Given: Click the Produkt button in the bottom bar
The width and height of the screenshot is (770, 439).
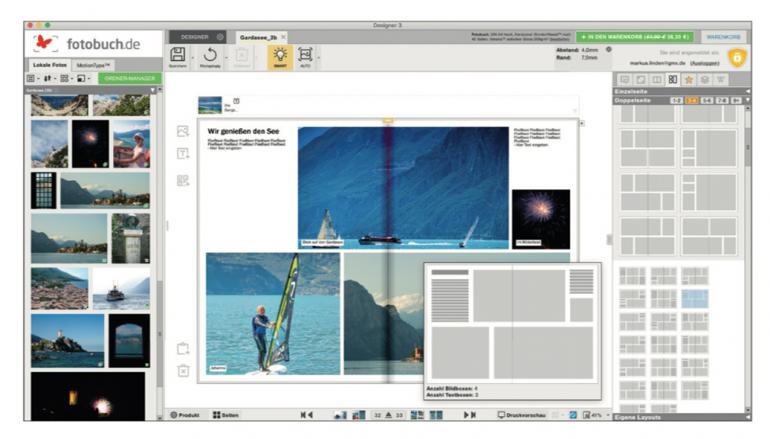Looking at the screenshot, I should (x=185, y=415).
